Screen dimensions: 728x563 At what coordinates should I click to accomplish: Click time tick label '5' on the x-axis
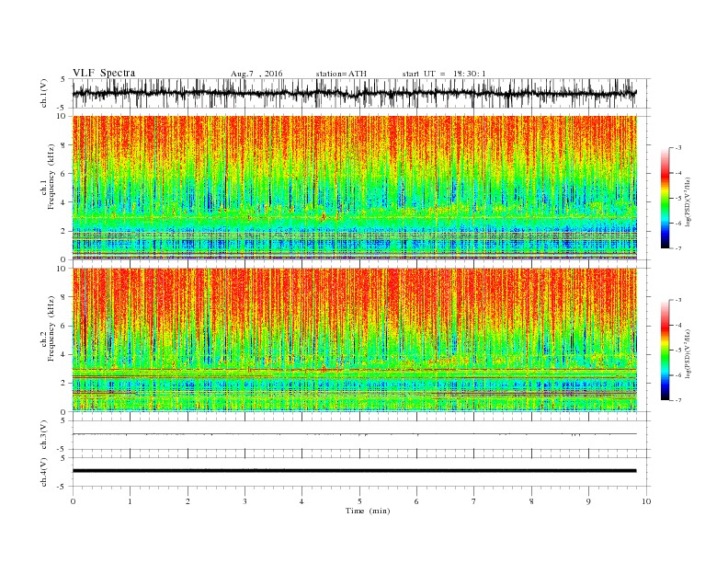(x=359, y=501)
